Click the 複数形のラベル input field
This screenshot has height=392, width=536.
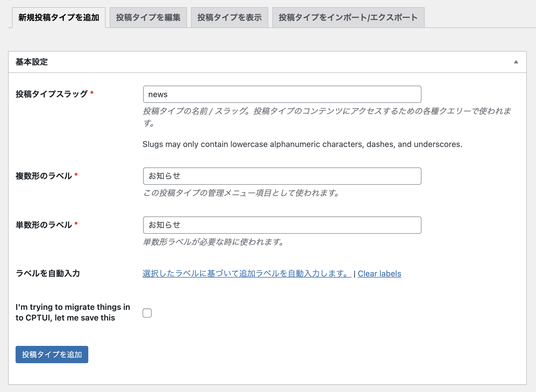282,176
